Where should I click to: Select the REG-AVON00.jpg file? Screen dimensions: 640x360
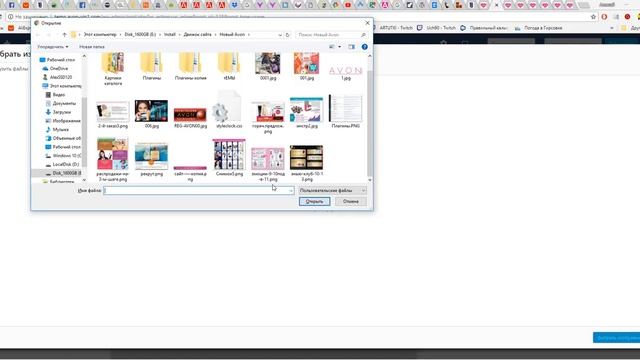click(190, 117)
